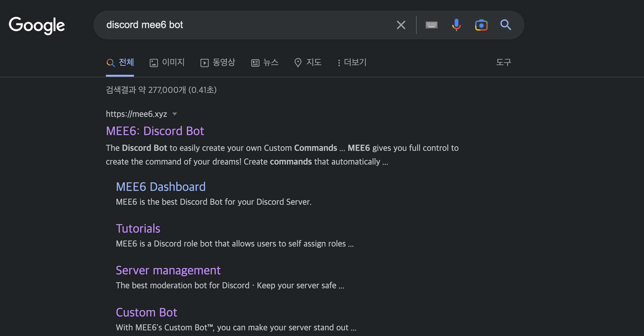Submit search with magnifying glass icon

tap(506, 25)
